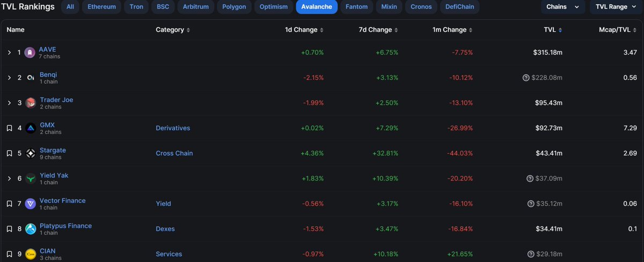The height and width of the screenshot is (262, 644).
Task: Expand the Benqi row
Action: point(9,78)
